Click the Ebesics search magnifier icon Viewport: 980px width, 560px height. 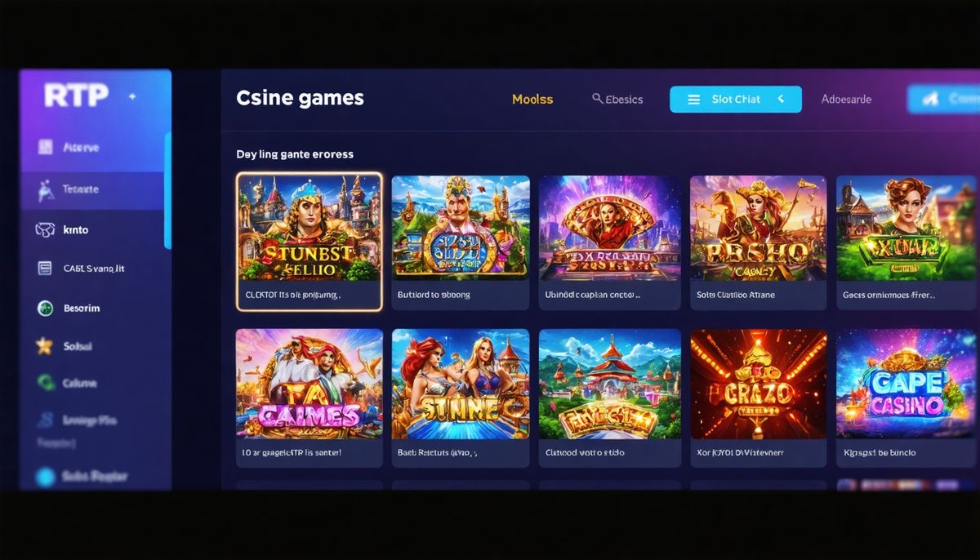pyautogui.click(x=598, y=99)
